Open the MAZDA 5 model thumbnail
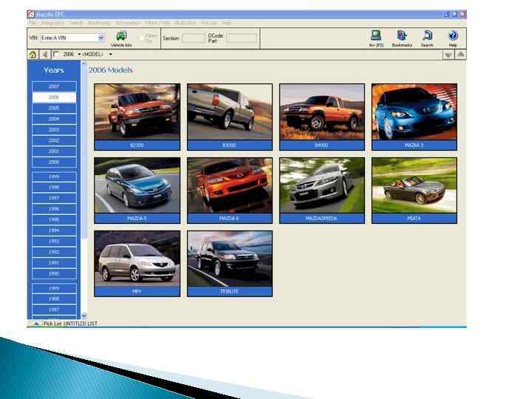Screen dimensions: 532x399 tap(137, 191)
